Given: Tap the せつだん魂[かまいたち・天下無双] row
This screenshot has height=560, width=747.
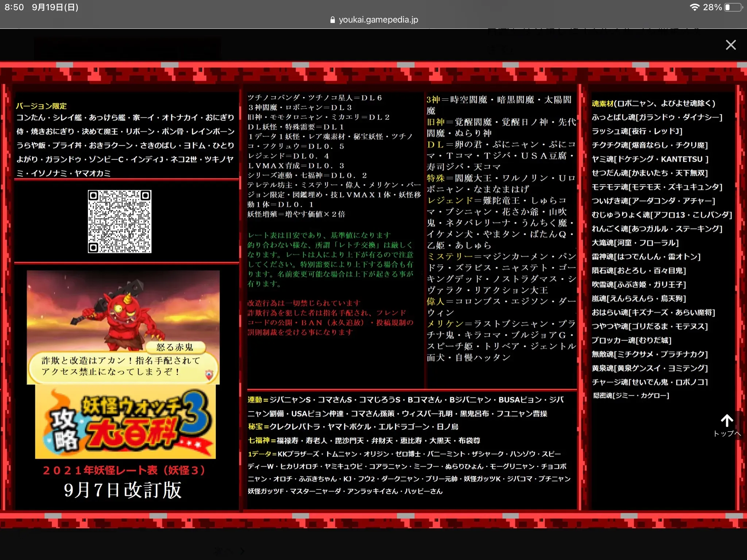Looking at the screenshot, I should pyautogui.click(x=650, y=173).
